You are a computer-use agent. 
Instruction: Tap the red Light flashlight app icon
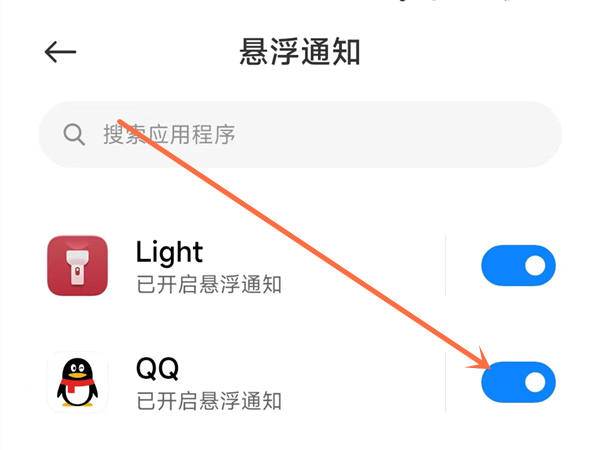point(77,266)
